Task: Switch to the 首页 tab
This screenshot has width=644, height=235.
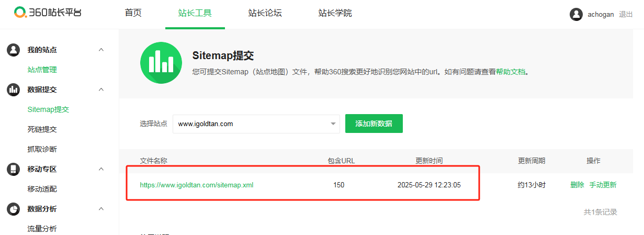Action: tap(133, 13)
